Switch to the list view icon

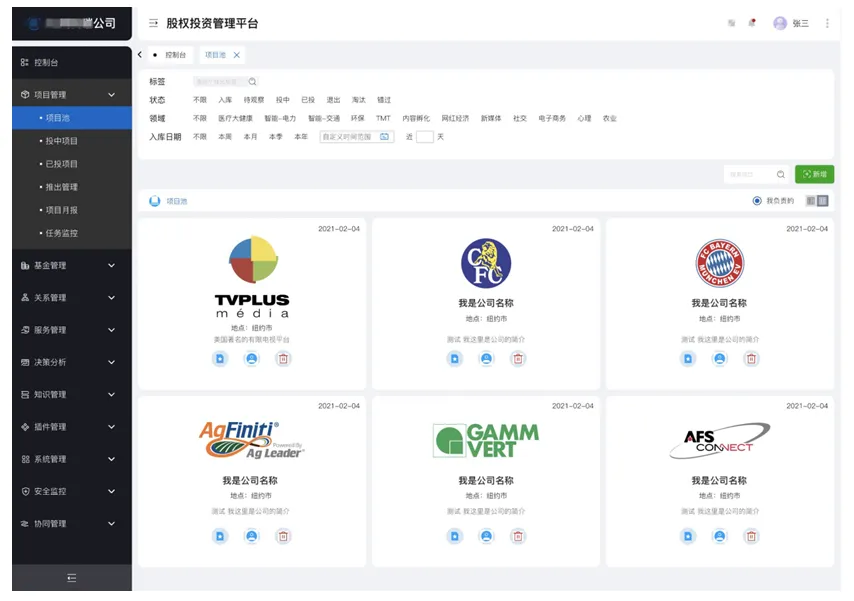click(x=811, y=201)
